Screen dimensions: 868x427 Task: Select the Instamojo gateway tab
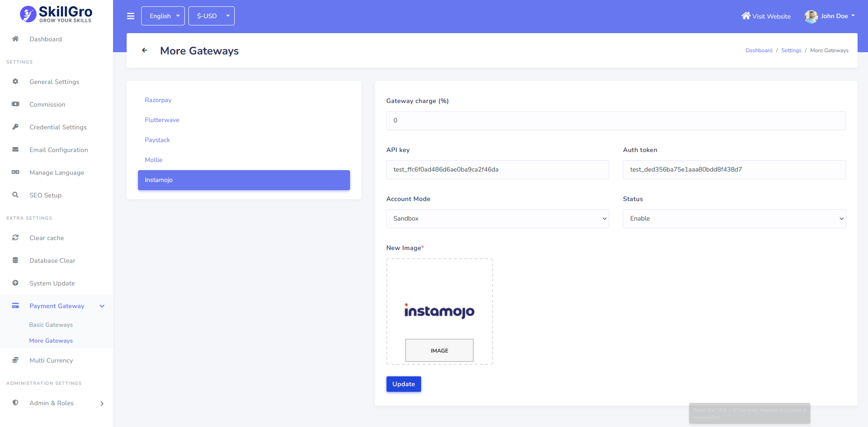[244, 180]
